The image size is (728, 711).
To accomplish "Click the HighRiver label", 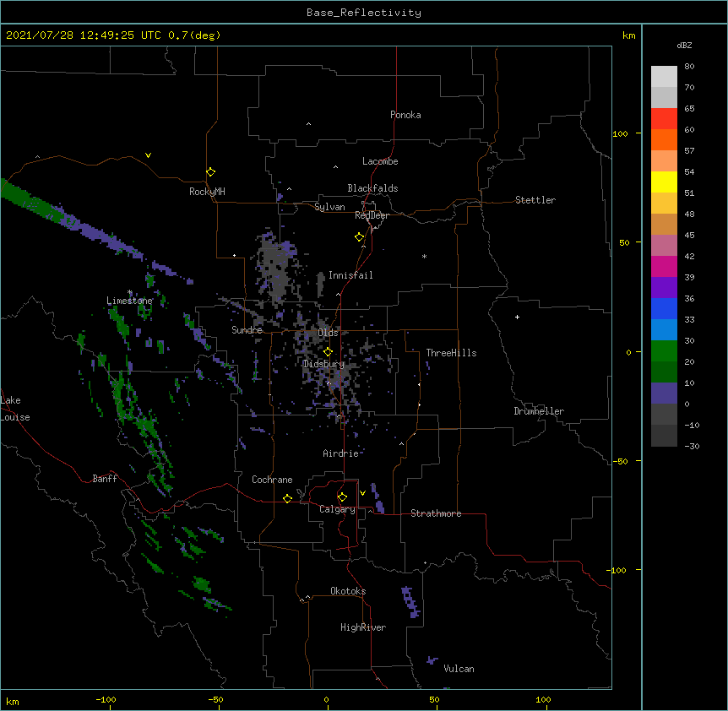I will click(363, 627).
